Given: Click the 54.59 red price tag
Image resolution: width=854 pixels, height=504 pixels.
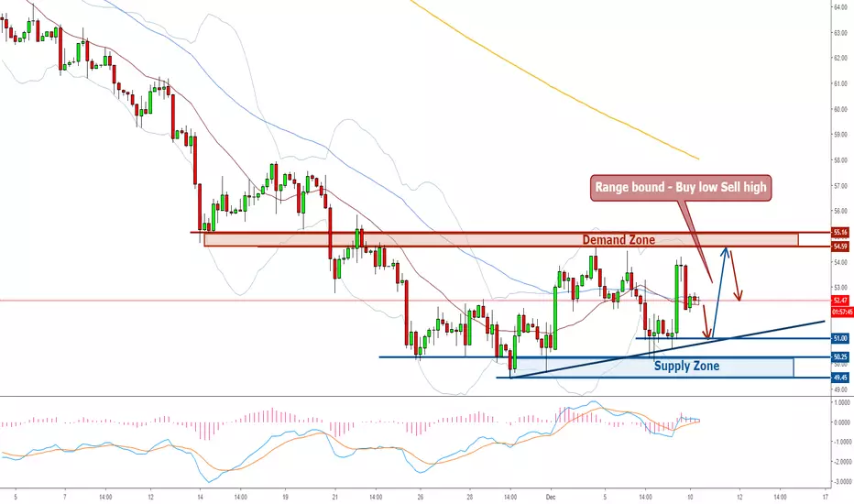Looking at the screenshot, I should click(x=840, y=247).
